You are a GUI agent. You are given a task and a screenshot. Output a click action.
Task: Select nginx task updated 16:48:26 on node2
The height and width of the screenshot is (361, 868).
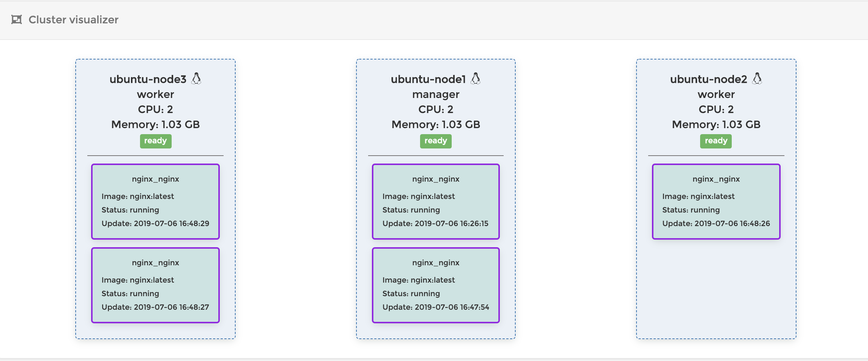716,201
